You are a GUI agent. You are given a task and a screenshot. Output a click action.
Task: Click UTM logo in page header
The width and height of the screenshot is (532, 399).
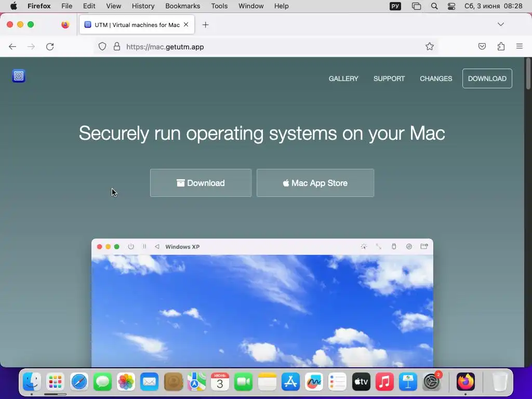point(19,76)
